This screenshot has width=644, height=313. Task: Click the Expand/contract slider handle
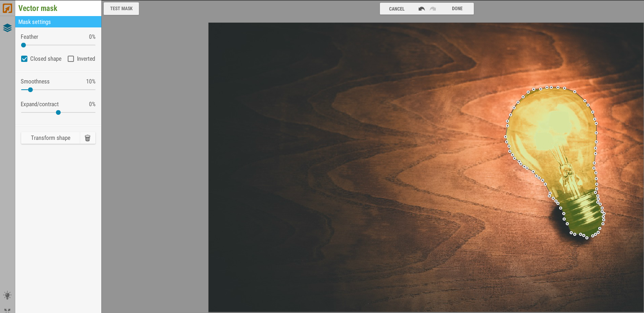[58, 112]
